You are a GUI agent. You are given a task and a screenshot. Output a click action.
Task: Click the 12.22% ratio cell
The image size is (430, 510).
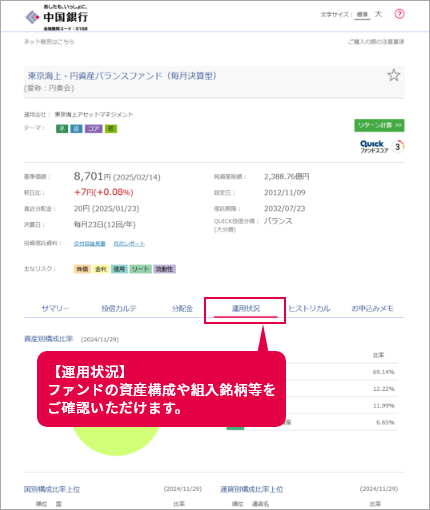coord(384,389)
